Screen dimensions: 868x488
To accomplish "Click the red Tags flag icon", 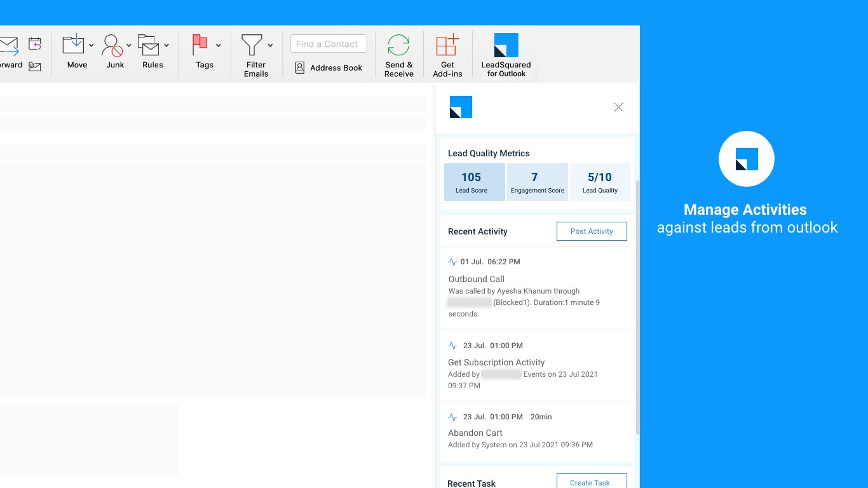I will coord(200,45).
